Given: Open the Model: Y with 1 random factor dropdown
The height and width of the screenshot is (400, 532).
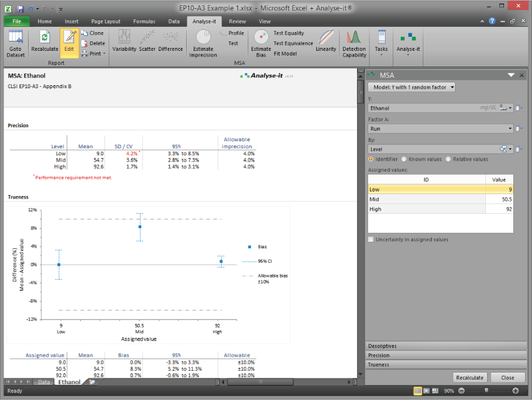Looking at the screenshot, I should (411, 87).
